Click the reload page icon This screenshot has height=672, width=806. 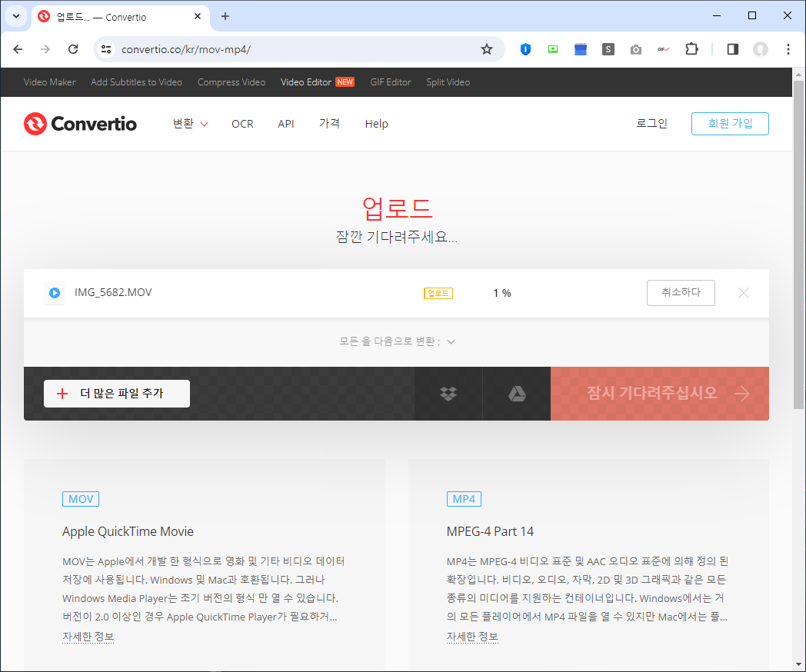tap(73, 48)
